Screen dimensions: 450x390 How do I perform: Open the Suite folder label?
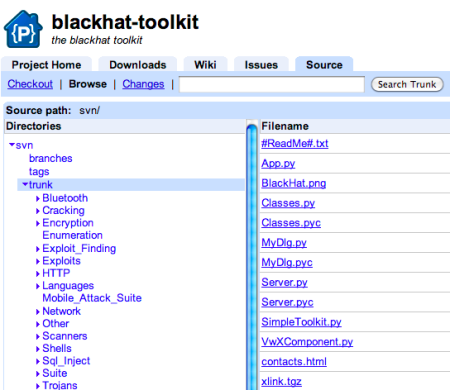coord(55,373)
